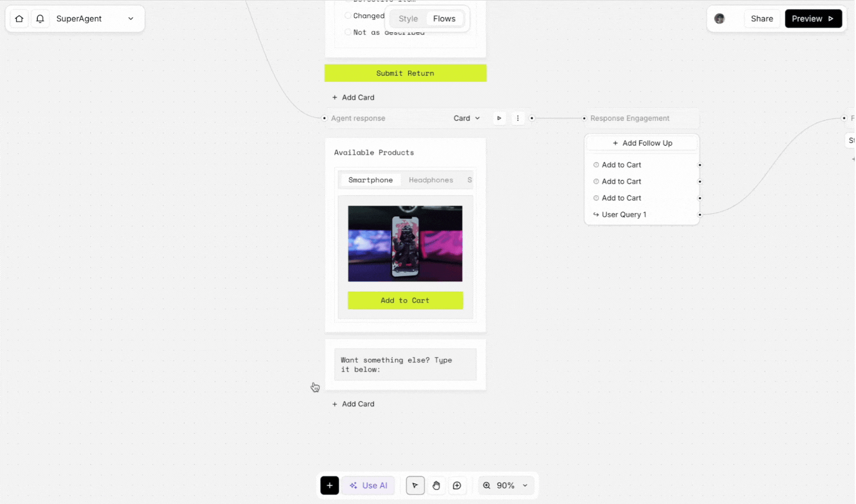
Task: Select the pointer cursor tool
Action: click(x=415, y=486)
